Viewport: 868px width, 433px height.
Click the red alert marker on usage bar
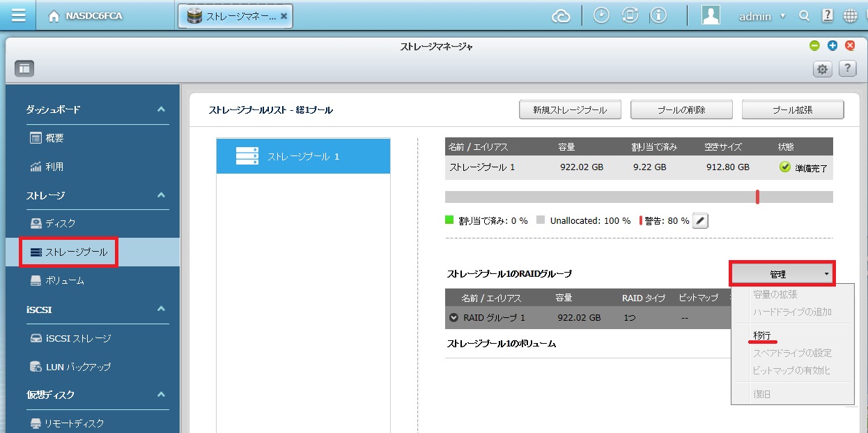757,197
